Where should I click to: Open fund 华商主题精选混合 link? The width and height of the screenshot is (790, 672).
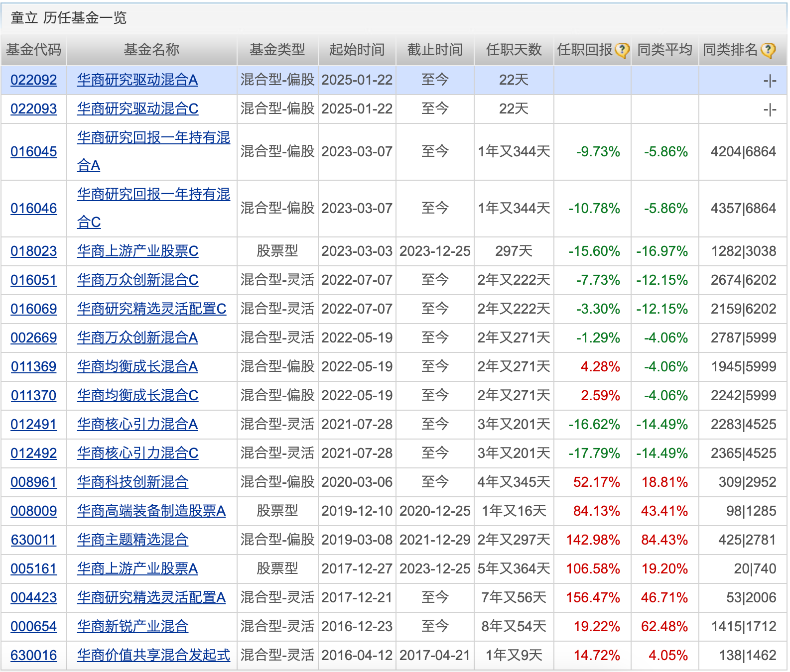(133, 540)
